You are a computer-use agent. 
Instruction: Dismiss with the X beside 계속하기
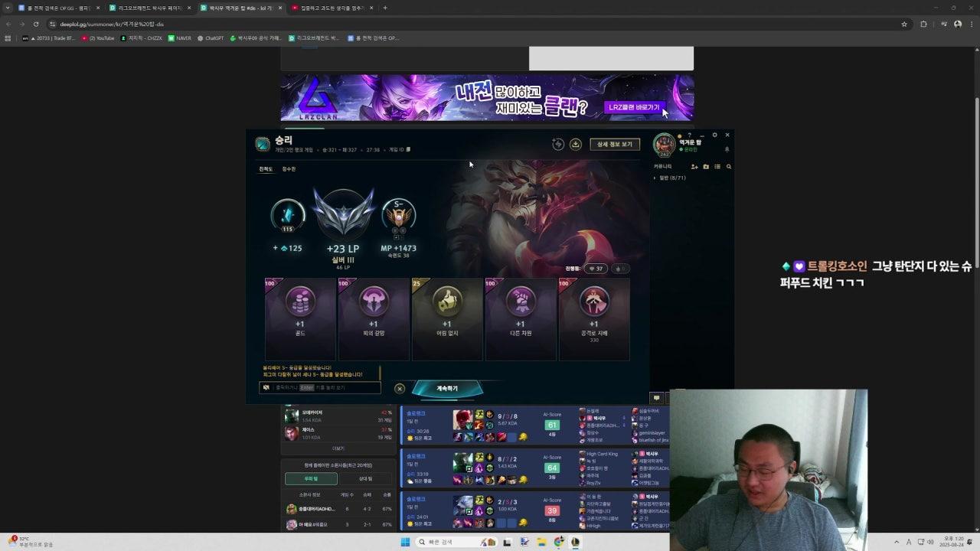click(x=400, y=389)
